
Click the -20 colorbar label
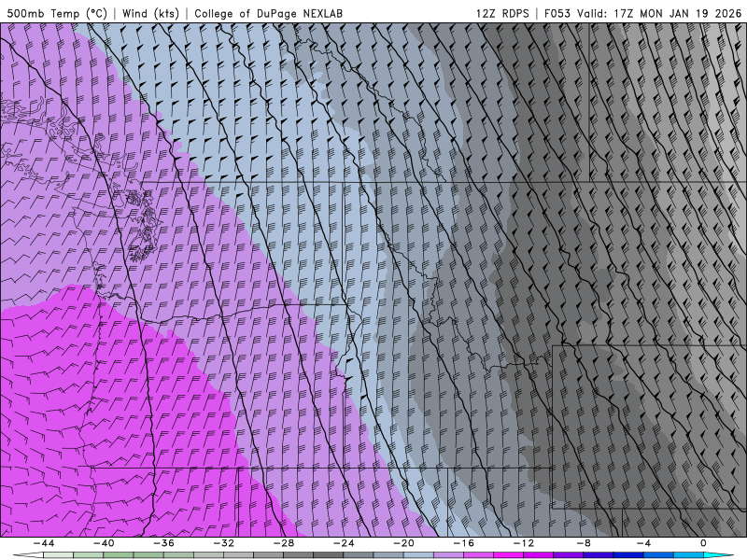403,543
